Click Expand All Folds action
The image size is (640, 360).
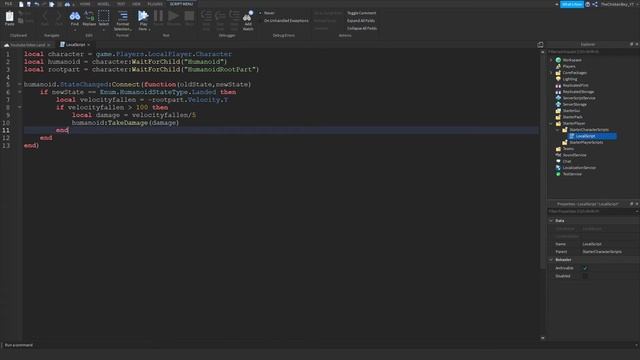click(x=361, y=20)
